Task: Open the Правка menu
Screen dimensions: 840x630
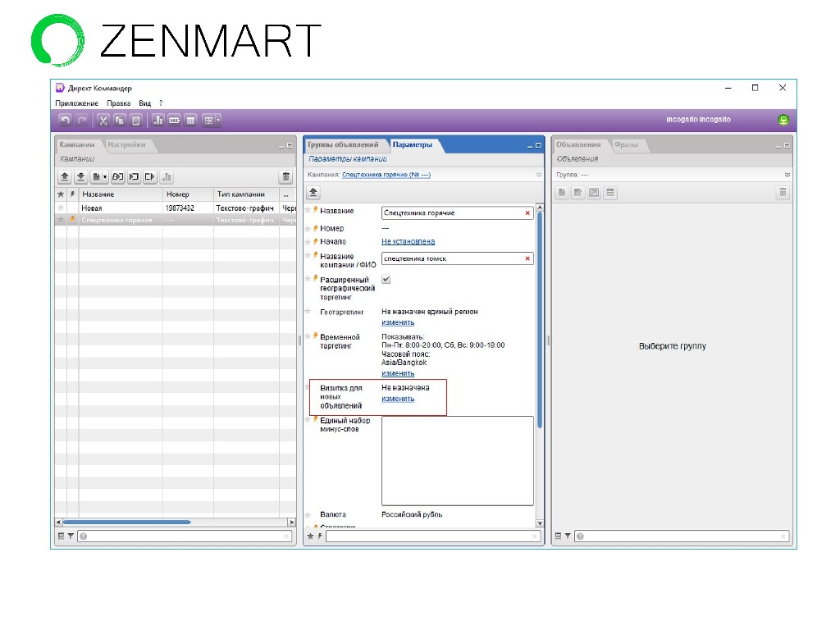Action: pyautogui.click(x=118, y=103)
